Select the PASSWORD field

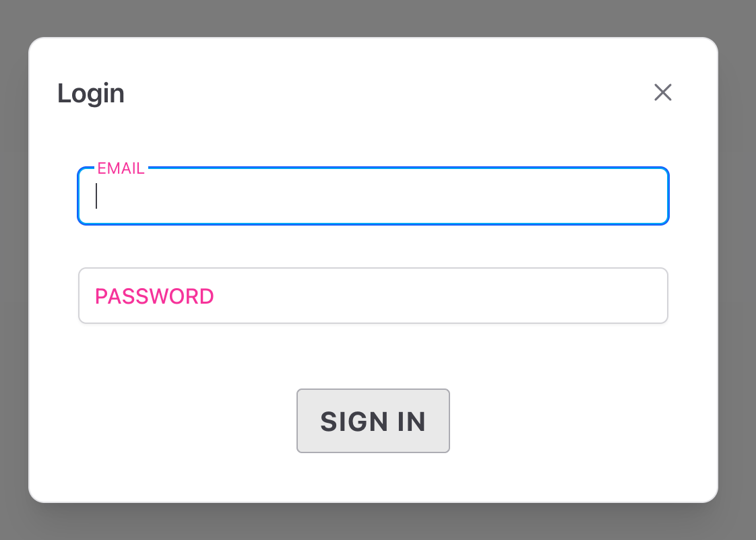[x=373, y=296]
